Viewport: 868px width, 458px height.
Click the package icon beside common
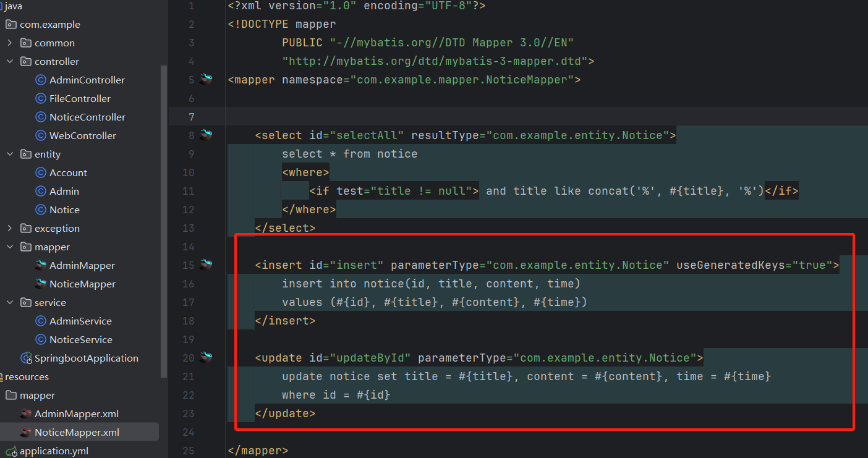point(26,43)
